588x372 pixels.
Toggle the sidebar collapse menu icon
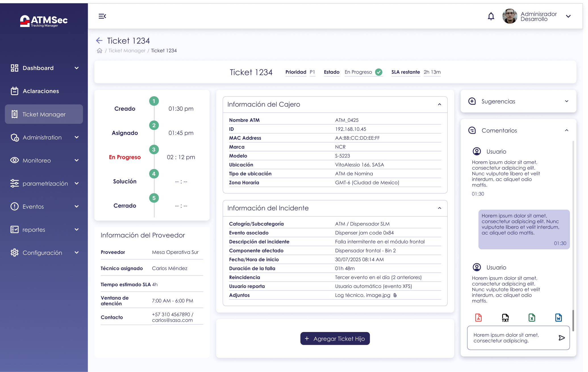coord(102,16)
